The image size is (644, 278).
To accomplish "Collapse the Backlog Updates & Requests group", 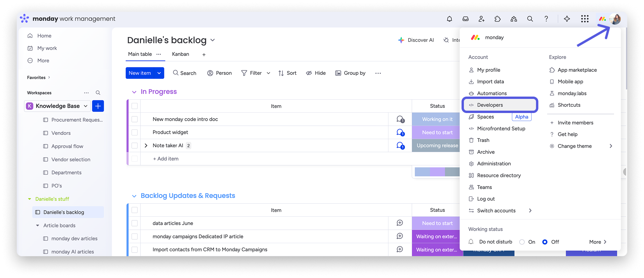I will coord(134,196).
